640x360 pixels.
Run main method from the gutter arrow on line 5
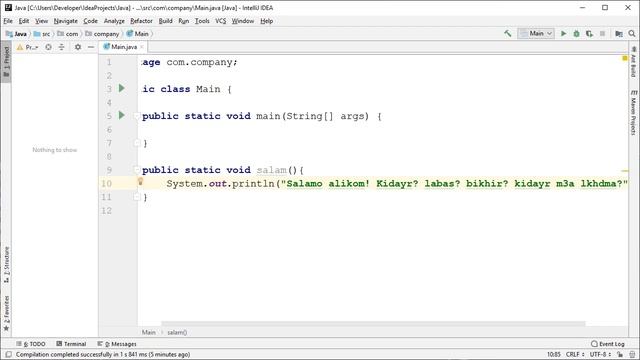[x=122, y=115]
